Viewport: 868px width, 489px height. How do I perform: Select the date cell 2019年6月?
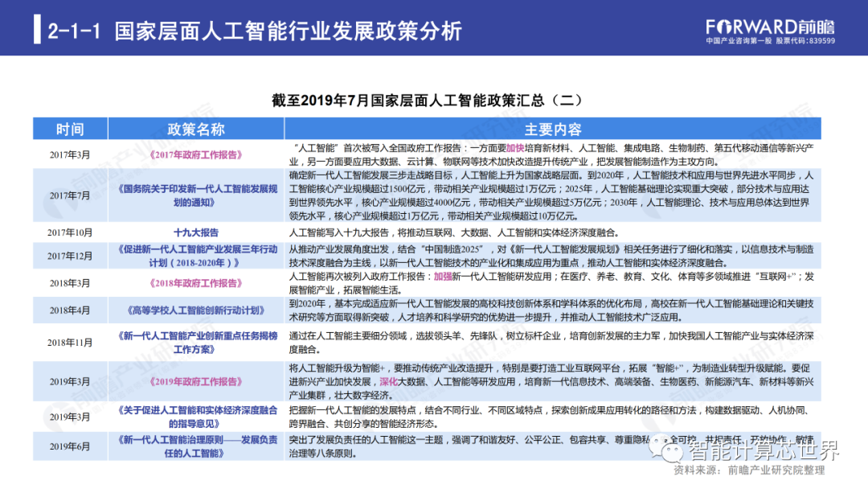(x=70, y=446)
